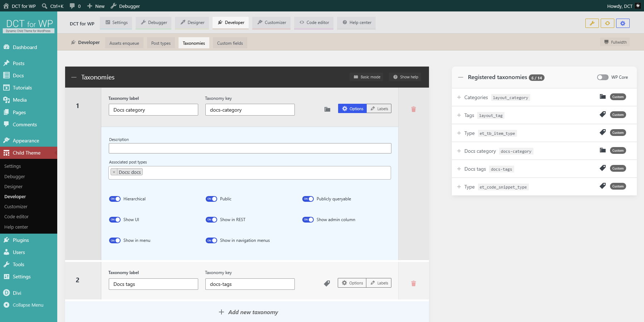This screenshot has height=322, width=644.
Task: Open WordPress home icon in admin bar
Action: pos(6,6)
